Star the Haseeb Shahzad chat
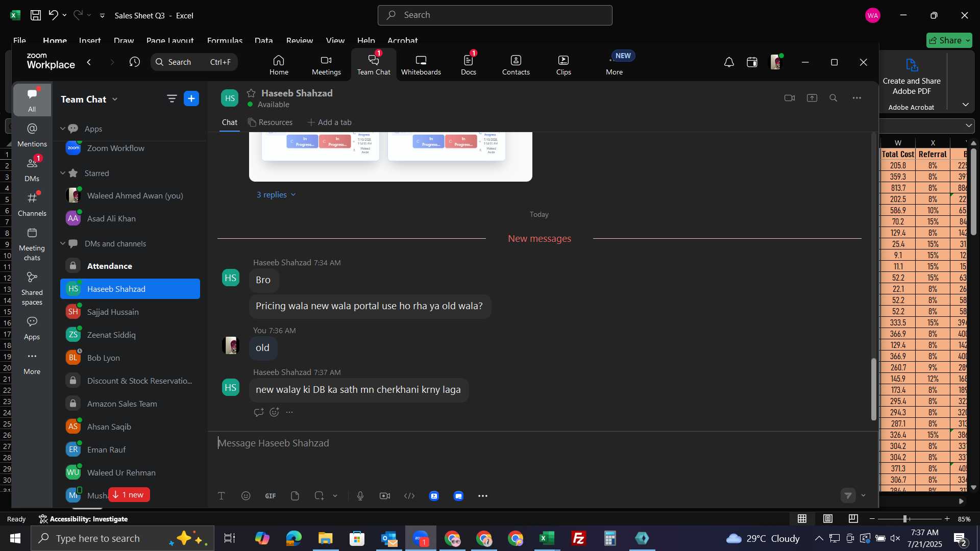Viewport: 980px width, 551px height. click(x=251, y=93)
